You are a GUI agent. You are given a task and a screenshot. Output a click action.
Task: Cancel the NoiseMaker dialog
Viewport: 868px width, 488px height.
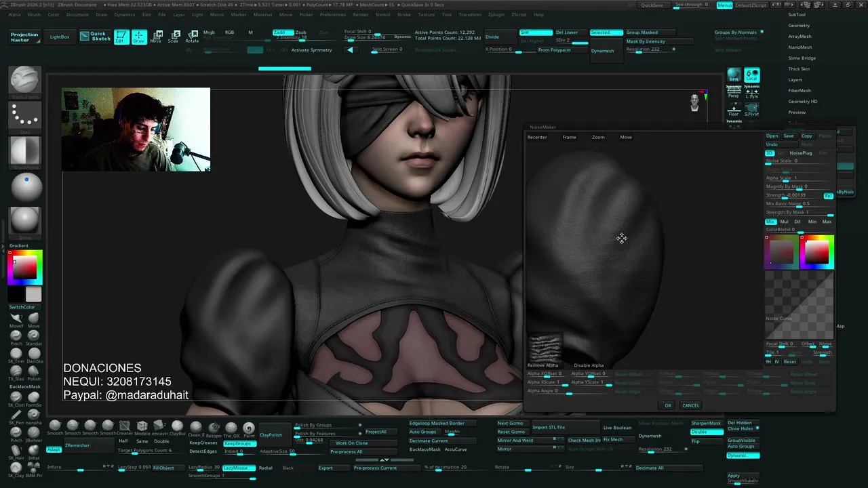pyautogui.click(x=690, y=405)
